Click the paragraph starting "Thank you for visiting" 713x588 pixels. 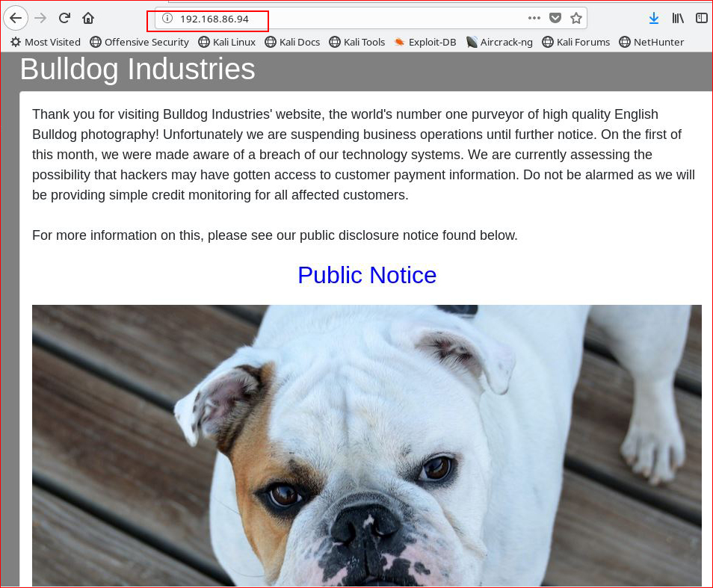tap(364, 155)
